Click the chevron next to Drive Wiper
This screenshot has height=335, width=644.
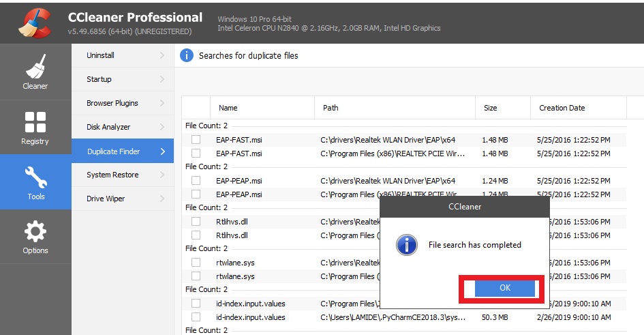click(162, 199)
